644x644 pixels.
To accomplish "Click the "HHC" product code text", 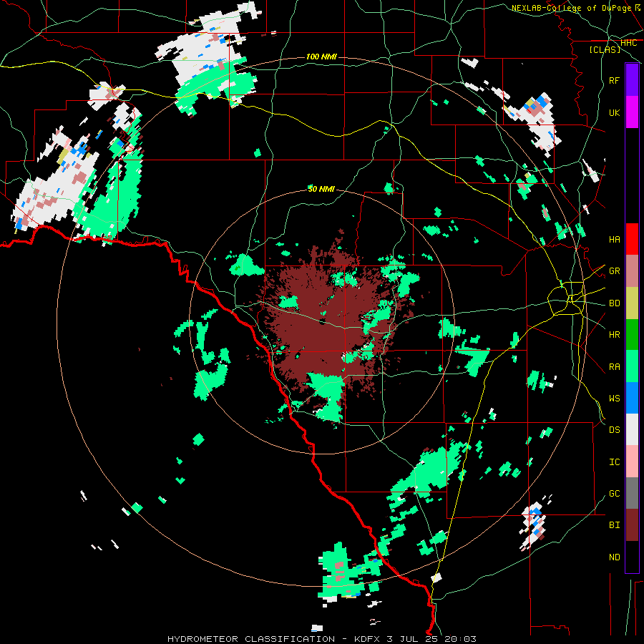I will click(628, 43).
